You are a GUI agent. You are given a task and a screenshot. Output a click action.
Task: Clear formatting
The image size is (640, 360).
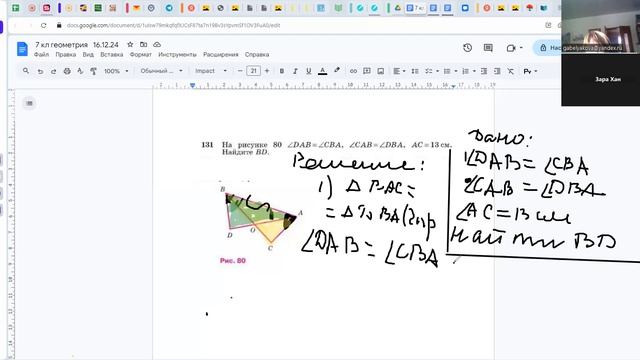pyautogui.click(x=511, y=71)
